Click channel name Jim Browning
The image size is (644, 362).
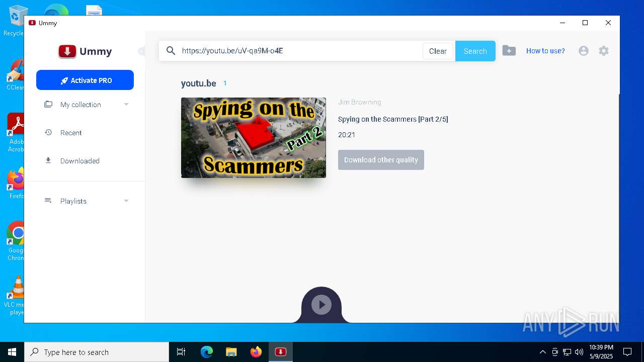tap(359, 102)
